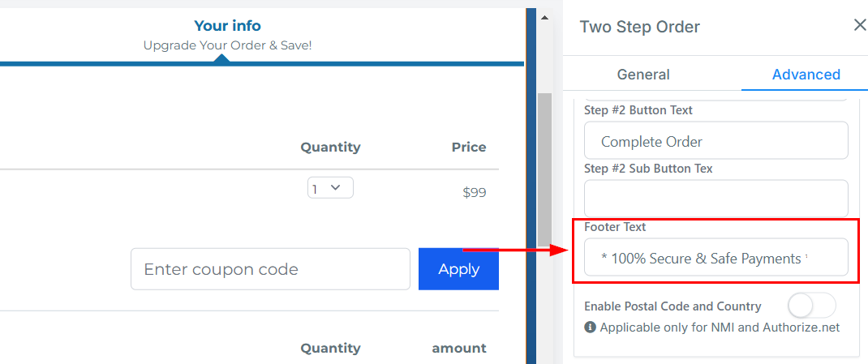Viewport: 868px width, 364px height.
Task: Focus the Enter coupon code field
Action: (x=270, y=269)
